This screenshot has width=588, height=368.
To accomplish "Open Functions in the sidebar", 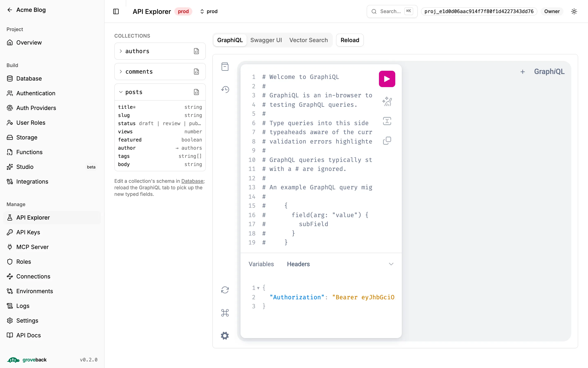I will [52, 152].
